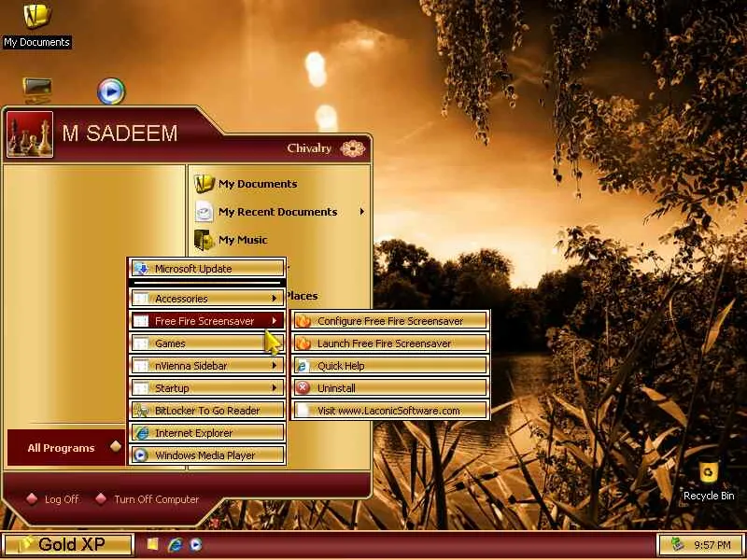Click the quick launch show desktop icon
The width and height of the screenshot is (747, 560).
153,544
